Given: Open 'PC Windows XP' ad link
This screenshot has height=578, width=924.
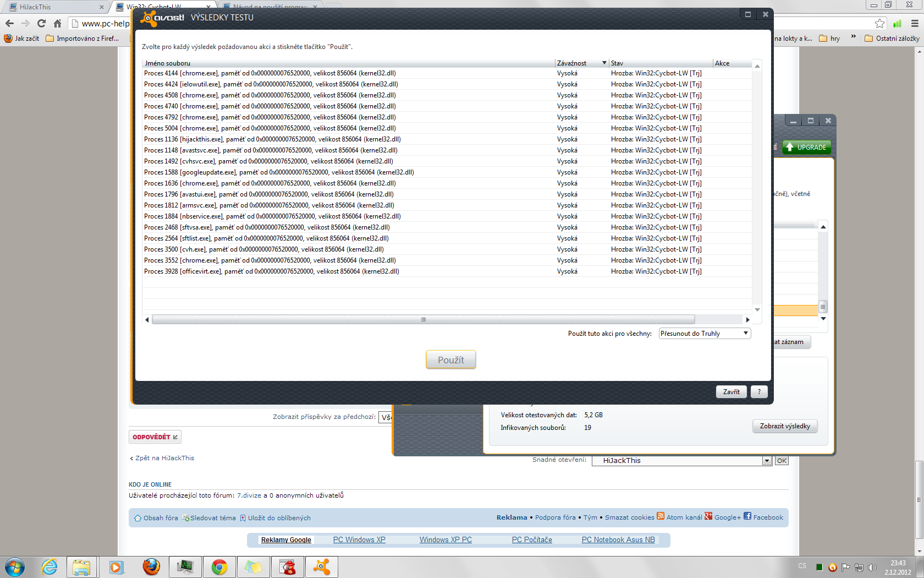Looking at the screenshot, I should tap(359, 540).
